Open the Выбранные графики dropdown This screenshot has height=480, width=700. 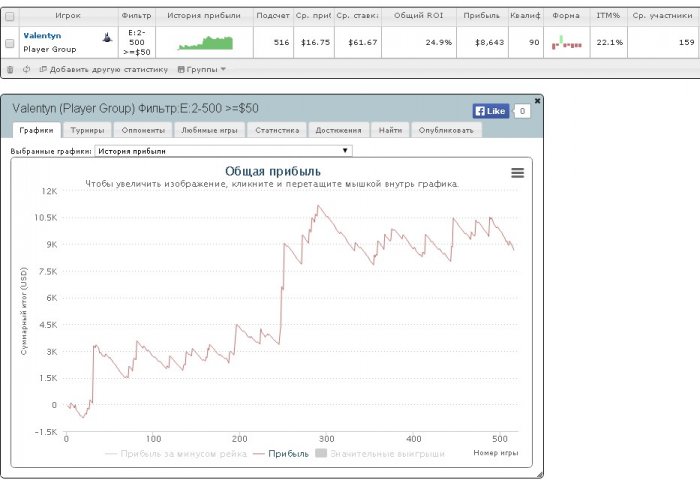click(x=223, y=151)
